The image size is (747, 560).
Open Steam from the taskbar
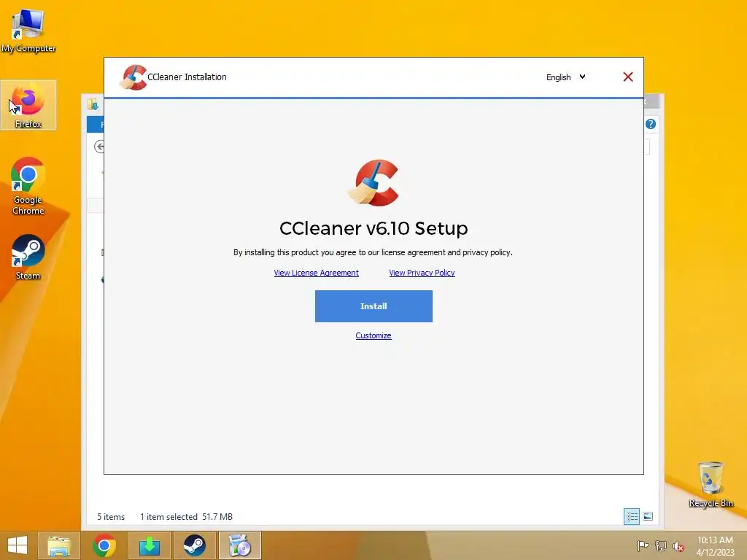click(x=194, y=545)
